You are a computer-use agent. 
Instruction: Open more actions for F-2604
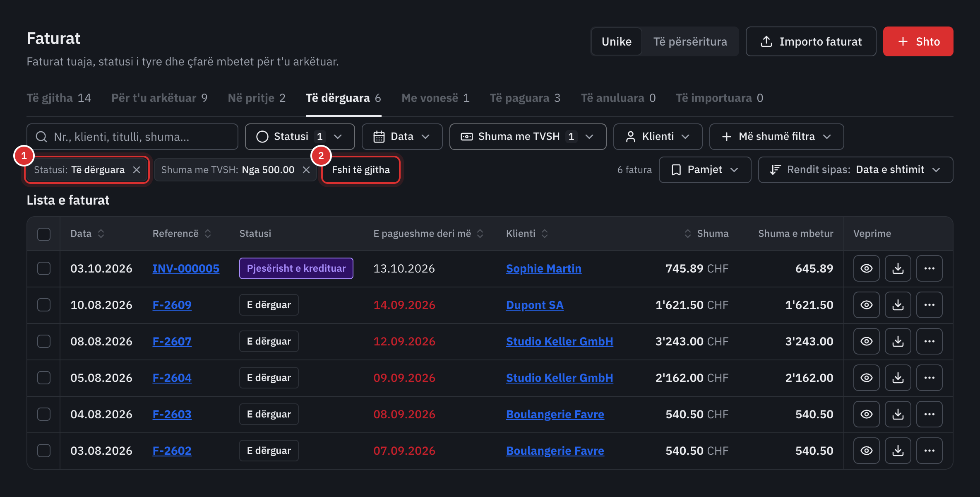pyautogui.click(x=929, y=378)
